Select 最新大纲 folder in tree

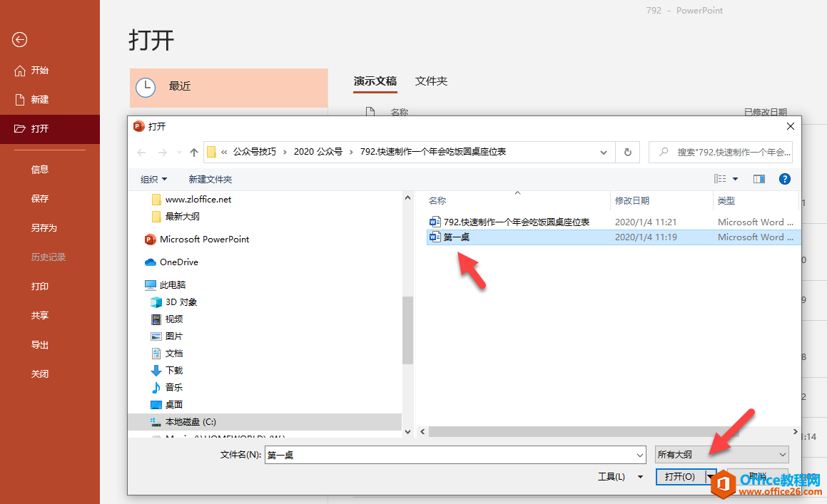point(183,216)
